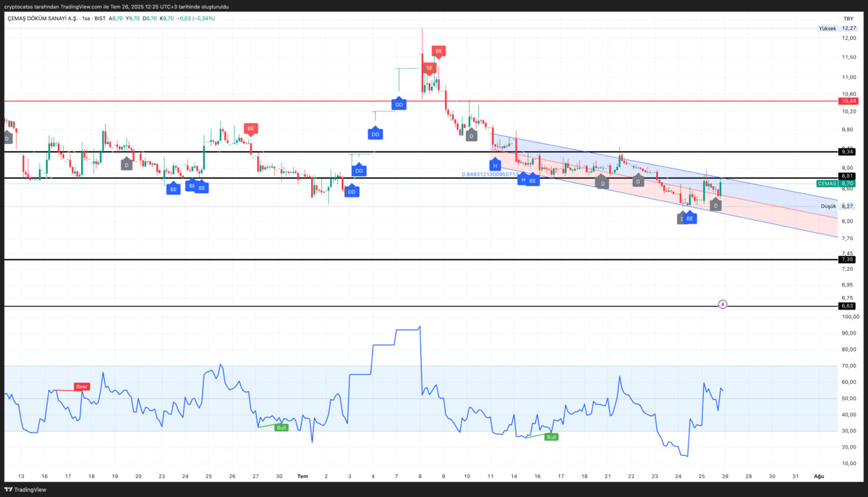Click date 28 on the time axis
The width and height of the screenshot is (868, 497).
[x=725, y=476]
